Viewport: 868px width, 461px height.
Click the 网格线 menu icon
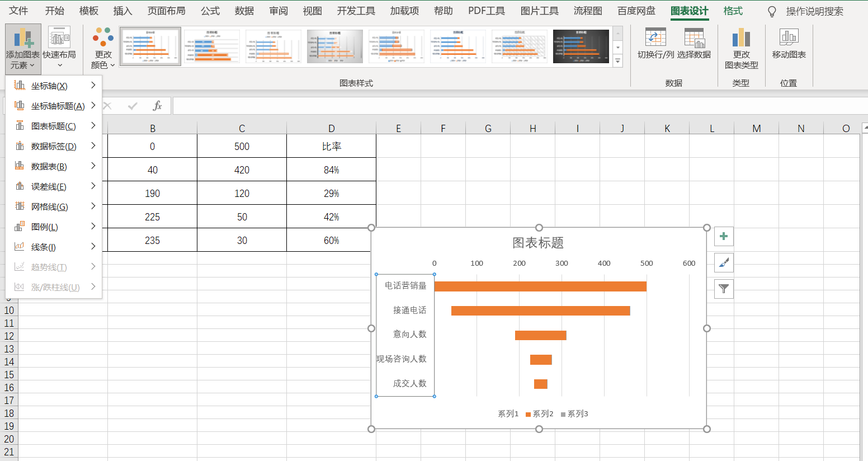20,206
